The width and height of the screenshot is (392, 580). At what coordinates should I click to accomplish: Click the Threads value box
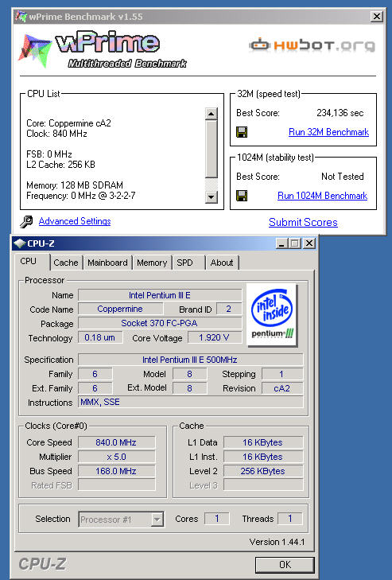click(x=290, y=519)
